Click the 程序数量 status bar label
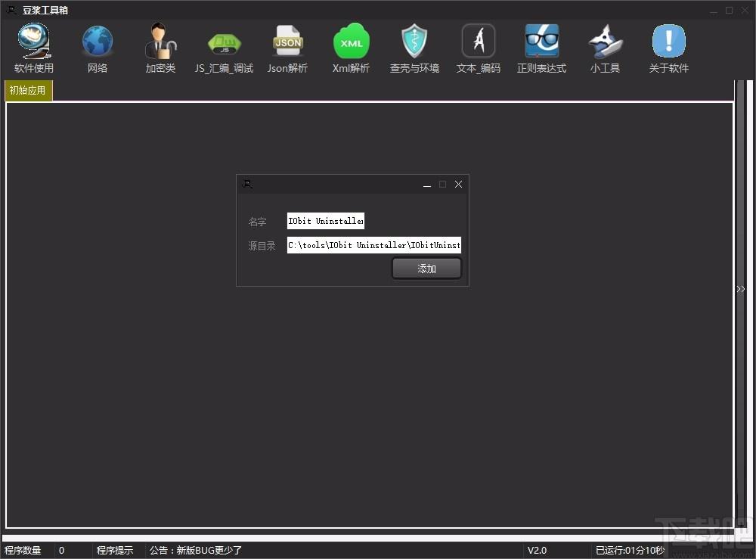Image resolution: width=756 pixels, height=559 pixels. (x=23, y=551)
